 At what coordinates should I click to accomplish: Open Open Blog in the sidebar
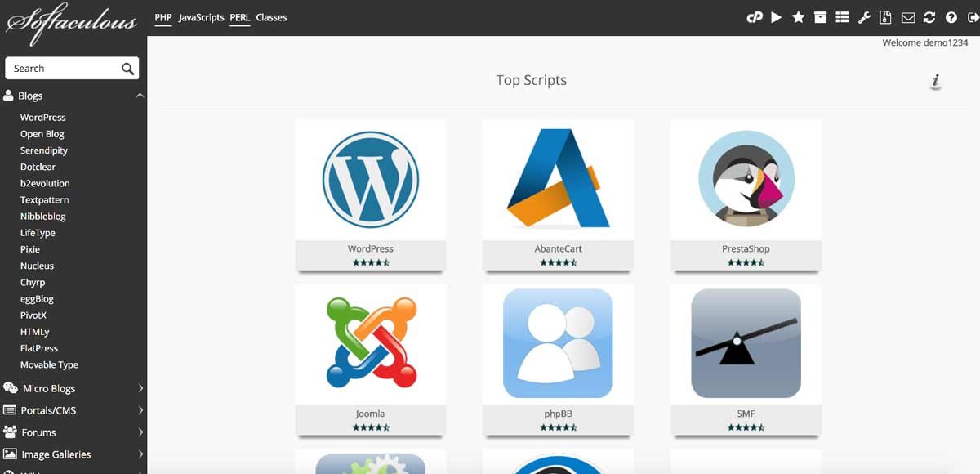(x=42, y=134)
